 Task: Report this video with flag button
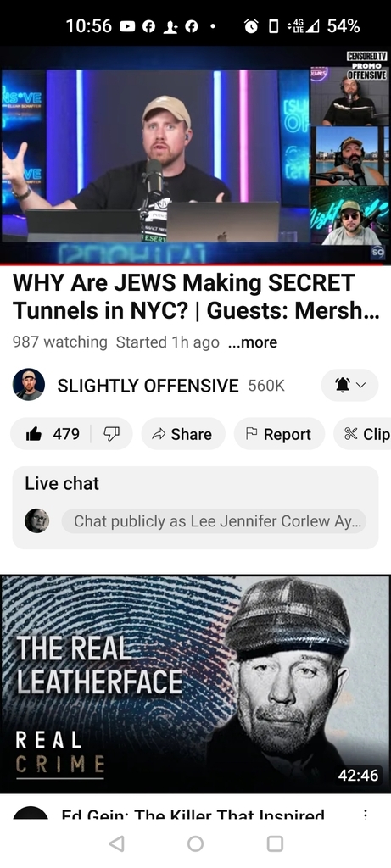pos(279,434)
